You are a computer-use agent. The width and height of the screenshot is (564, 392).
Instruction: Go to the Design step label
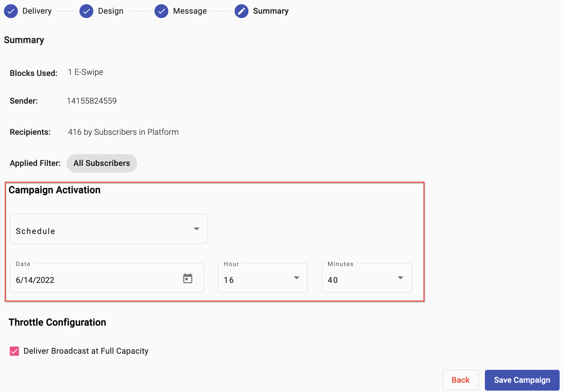(111, 11)
